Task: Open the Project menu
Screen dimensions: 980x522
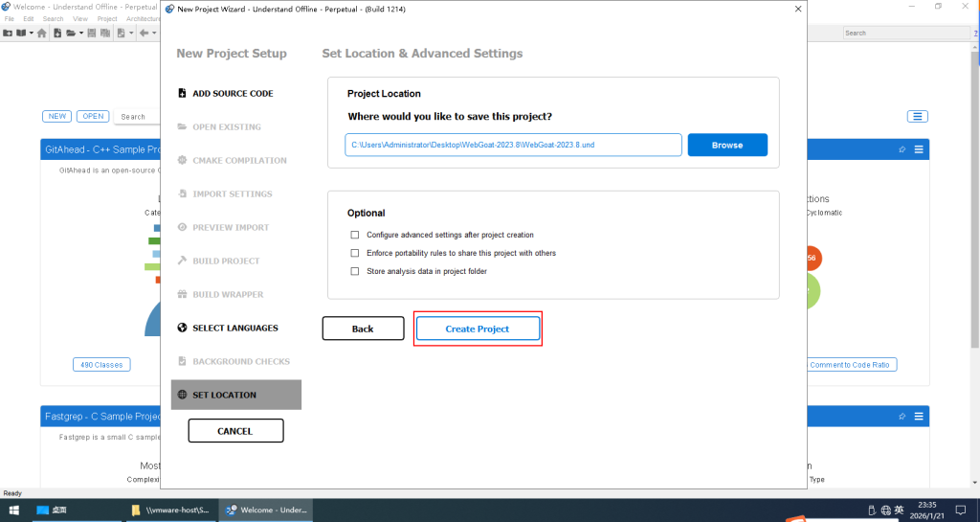Action: click(107, 18)
